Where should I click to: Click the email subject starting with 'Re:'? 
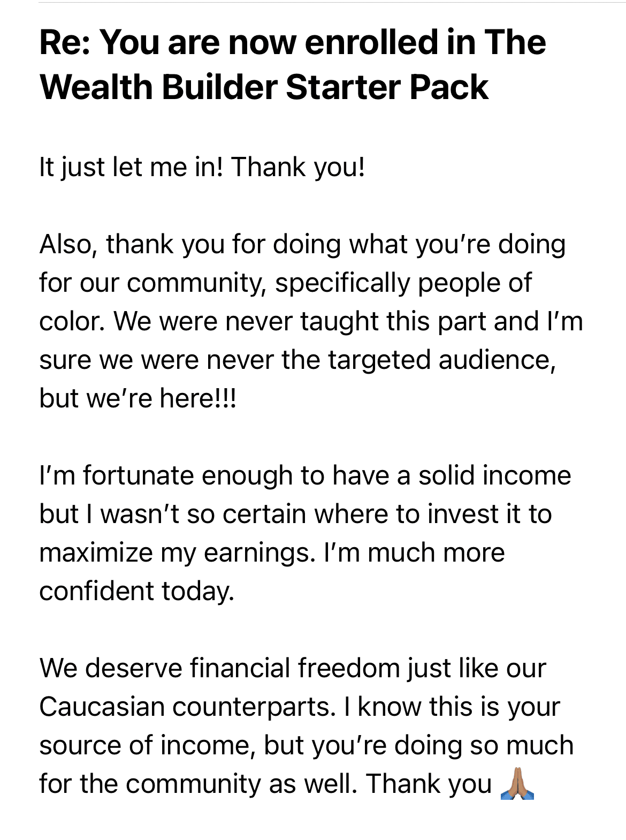pyautogui.click(x=293, y=64)
